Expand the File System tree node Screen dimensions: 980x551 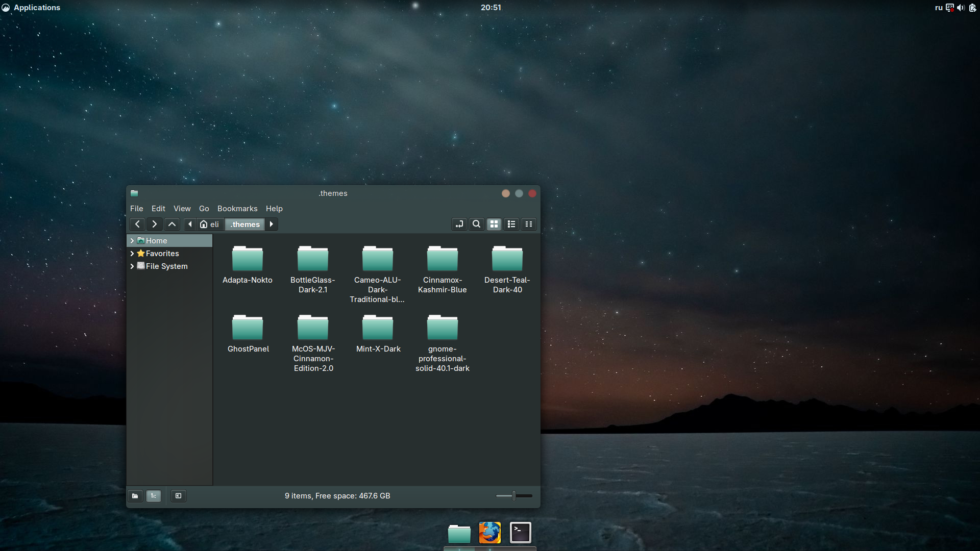(x=132, y=266)
